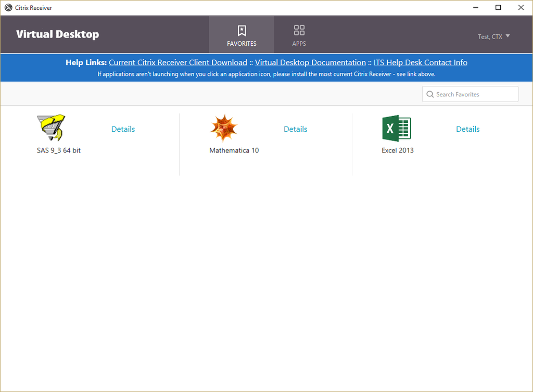
Task: Switch to the APPS tab
Action: click(299, 35)
